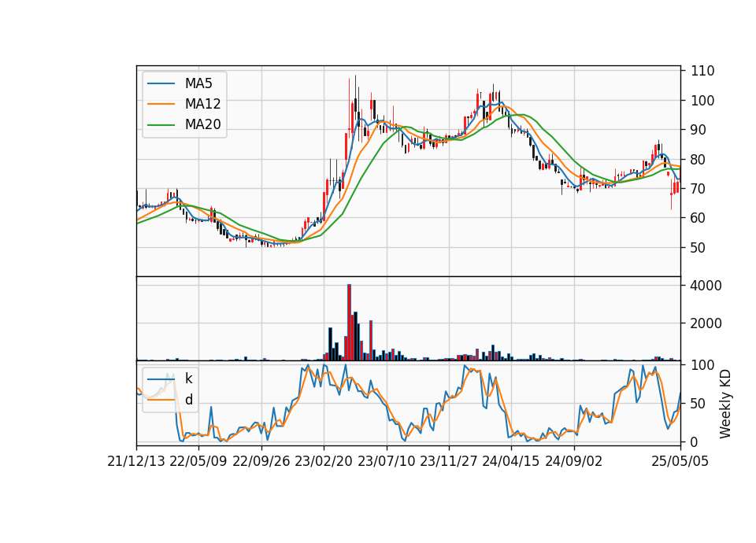Click the 22/05/09 date tick label
The height and width of the screenshot is (543, 756).
click(x=198, y=461)
